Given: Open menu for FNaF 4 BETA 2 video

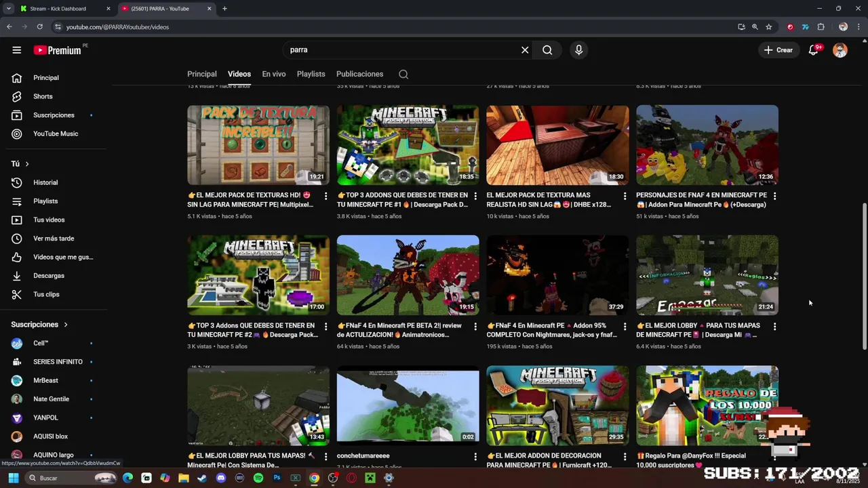Looking at the screenshot, I should click(x=475, y=327).
